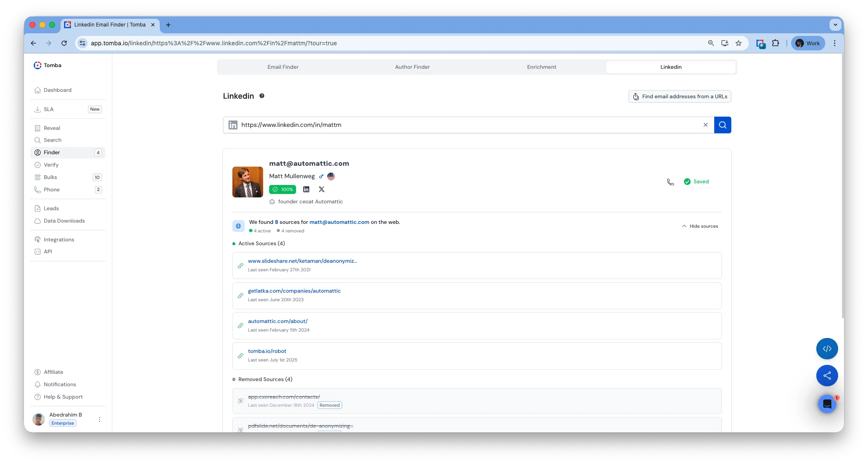868x464 pixels.
Task: Click the Phone sidebar icon
Action: point(38,190)
